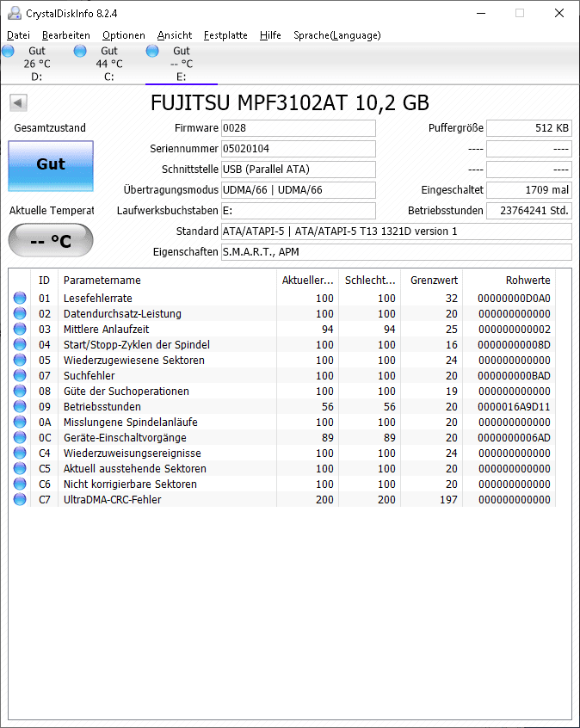Click raw value 0000000006AD
The width and height of the screenshot is (580, 728).
pos(514,437)
